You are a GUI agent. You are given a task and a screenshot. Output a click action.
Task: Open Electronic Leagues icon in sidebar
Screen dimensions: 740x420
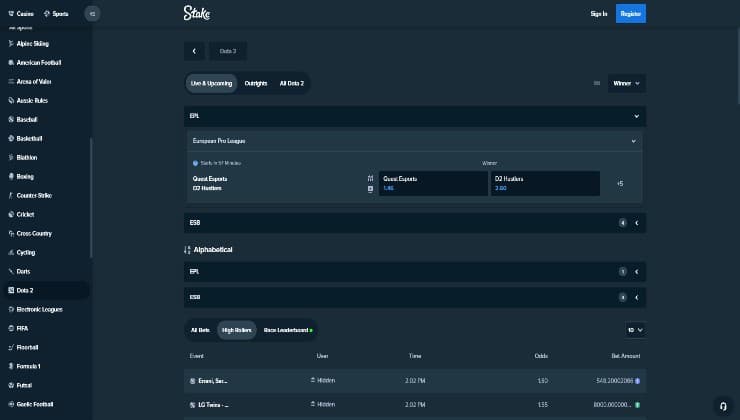[x=11, y=309]
